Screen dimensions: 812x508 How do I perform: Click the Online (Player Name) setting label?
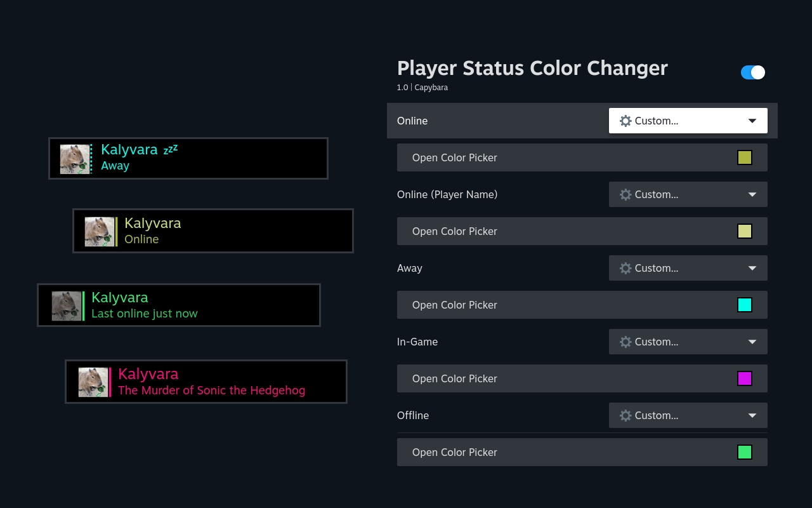pos(447,194)
